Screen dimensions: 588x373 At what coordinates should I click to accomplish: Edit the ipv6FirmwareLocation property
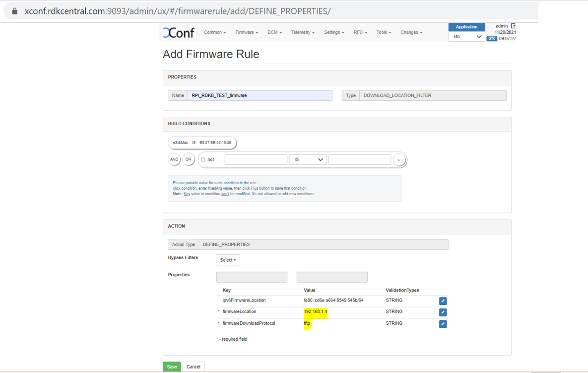coord(443,301)
